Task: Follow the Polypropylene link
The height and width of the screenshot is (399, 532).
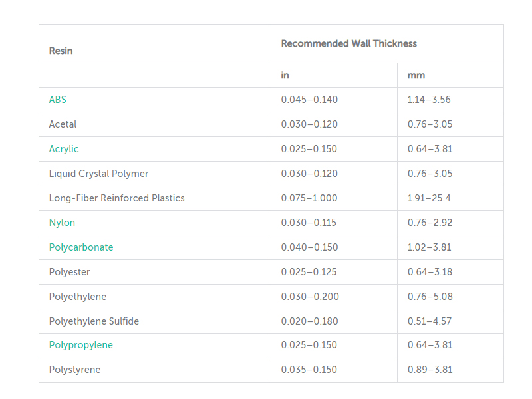Action: pyautogui.click(x=81, y=345)
